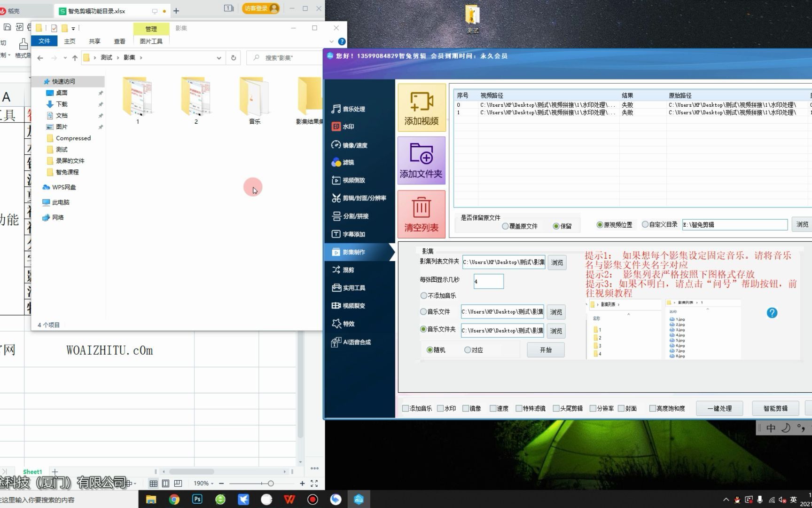Select the 音乐文件夹 radio option

pos(438,329)
